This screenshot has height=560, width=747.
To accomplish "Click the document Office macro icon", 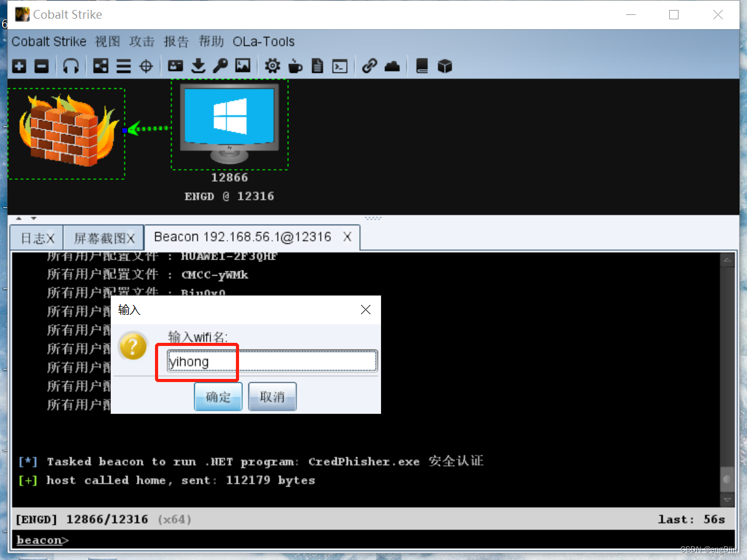I will (317, 66).
